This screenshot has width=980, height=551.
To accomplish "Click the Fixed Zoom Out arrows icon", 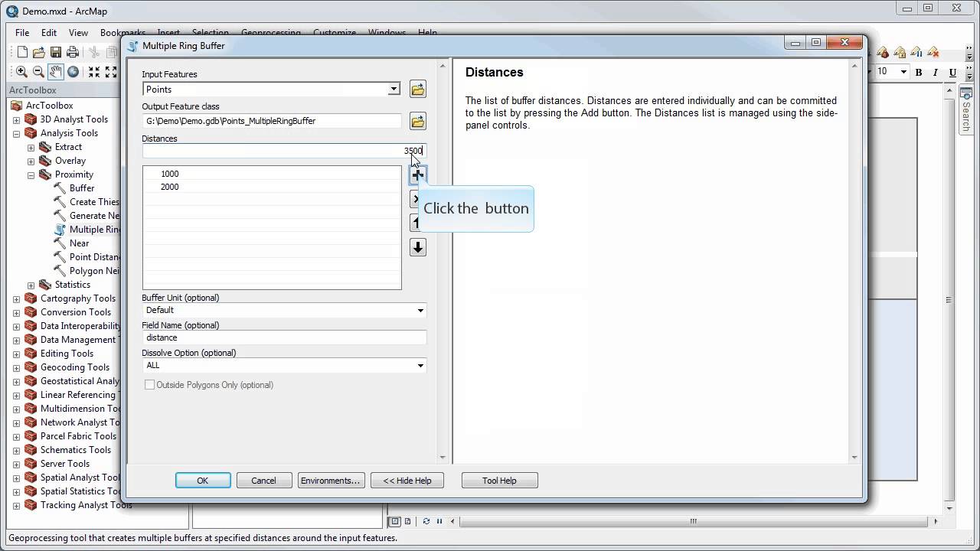I will tap(111, 72).
